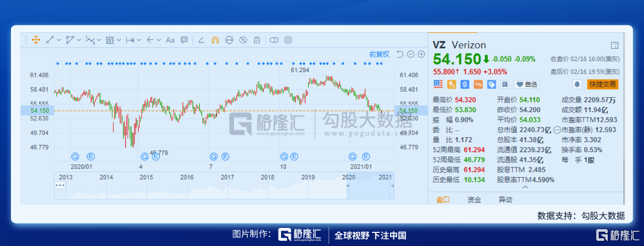Viewport: 644px width, 246px height.
Task: Reset chart with undo arrow
Action: [400, 54]
